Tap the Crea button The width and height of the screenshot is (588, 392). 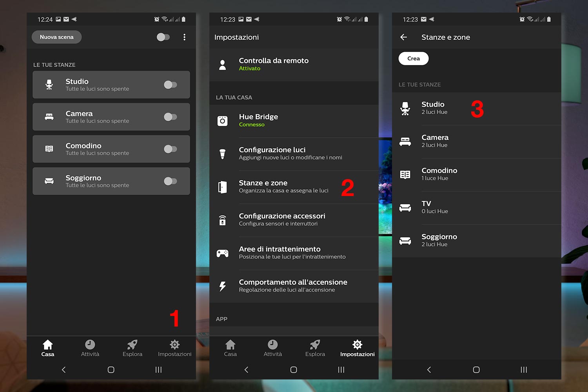point(414,58)
